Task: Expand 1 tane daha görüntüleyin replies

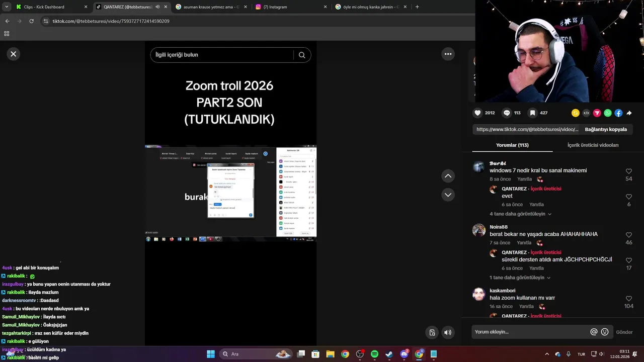Action: [520, 278]
